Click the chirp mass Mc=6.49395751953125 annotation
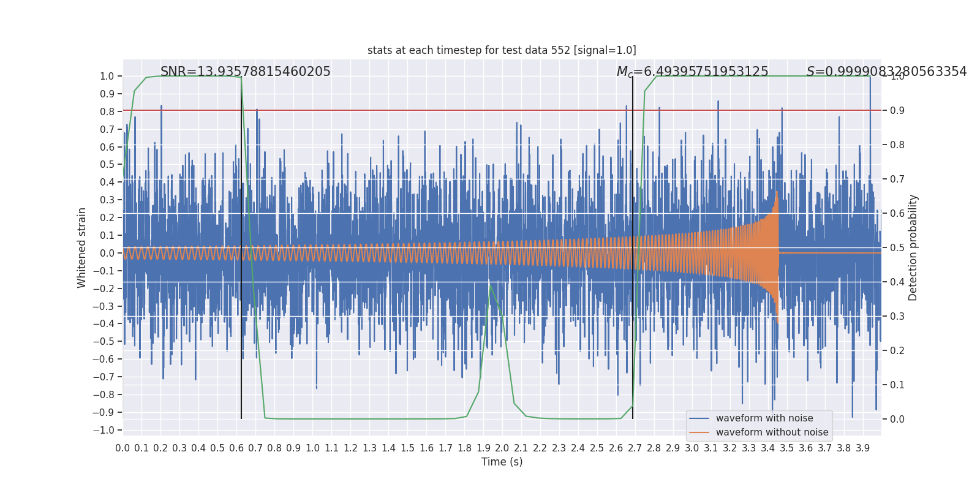This screenshot has width=980, height=490. coord(692,72)
